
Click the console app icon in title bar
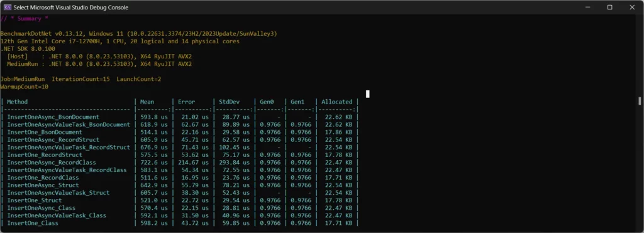click(8, 8)
